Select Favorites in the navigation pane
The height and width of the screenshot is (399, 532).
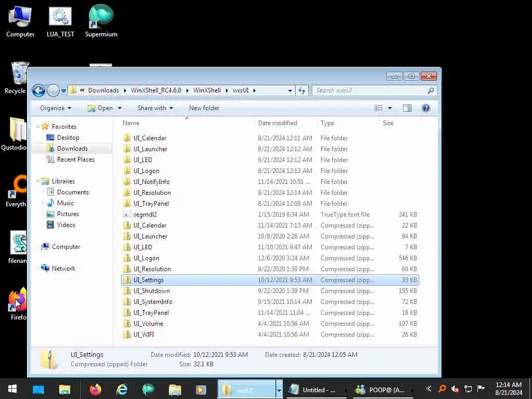[64, 127]
